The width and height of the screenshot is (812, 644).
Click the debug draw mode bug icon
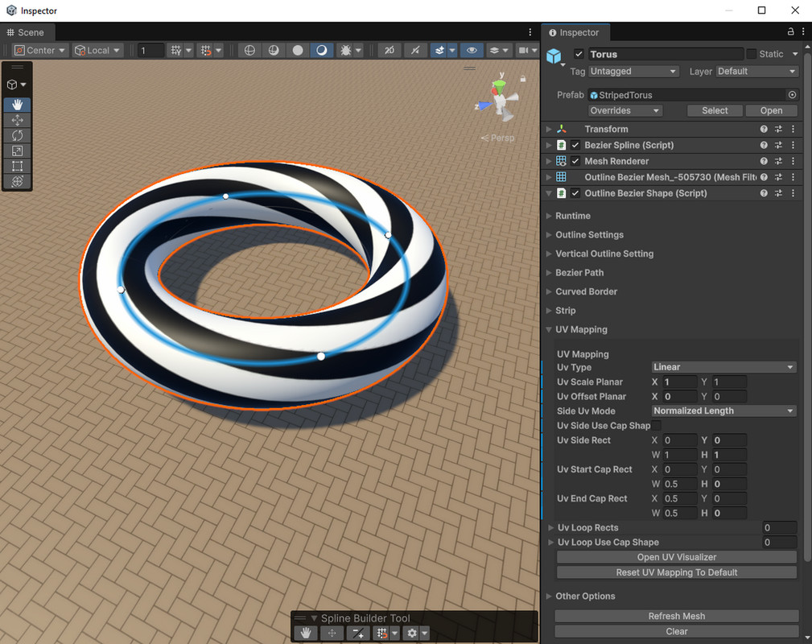click(x=345, y=50)
